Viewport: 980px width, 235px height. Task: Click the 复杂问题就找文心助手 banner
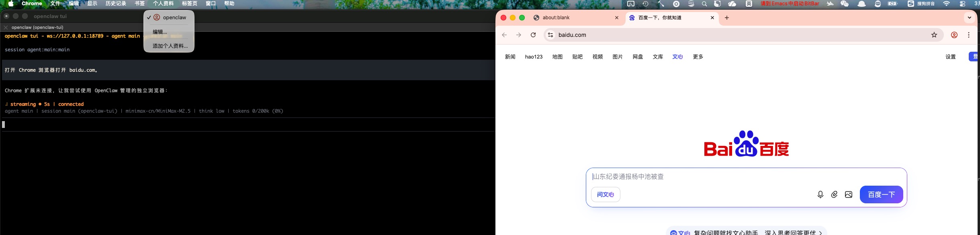(746, 232)
